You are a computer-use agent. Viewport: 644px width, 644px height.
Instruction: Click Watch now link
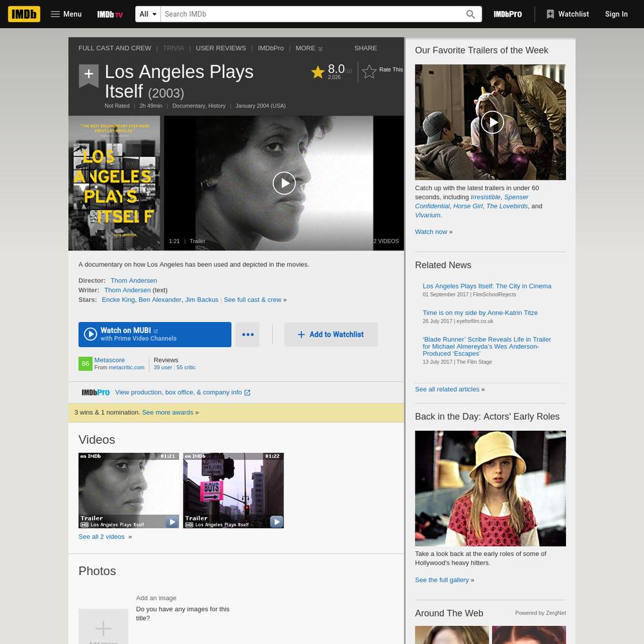coord(431,232)
